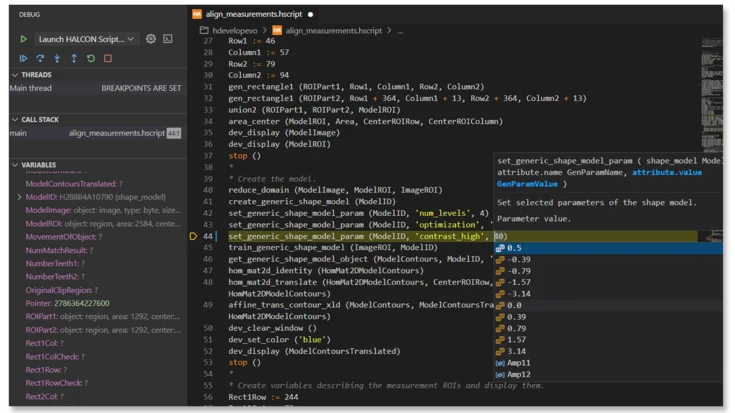Select the 0.5 autocomplete suggestion
735x413 pixels.
click(514, 248)
